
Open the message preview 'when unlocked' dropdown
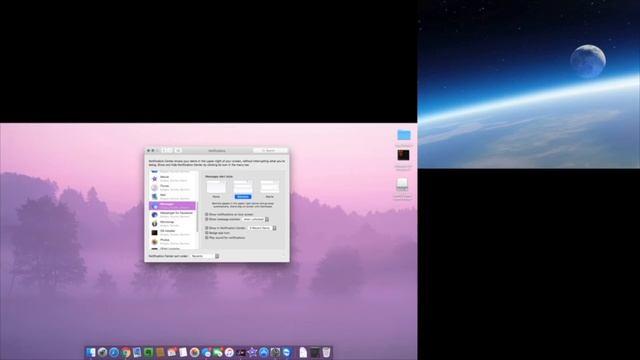(x=256, y=219)
